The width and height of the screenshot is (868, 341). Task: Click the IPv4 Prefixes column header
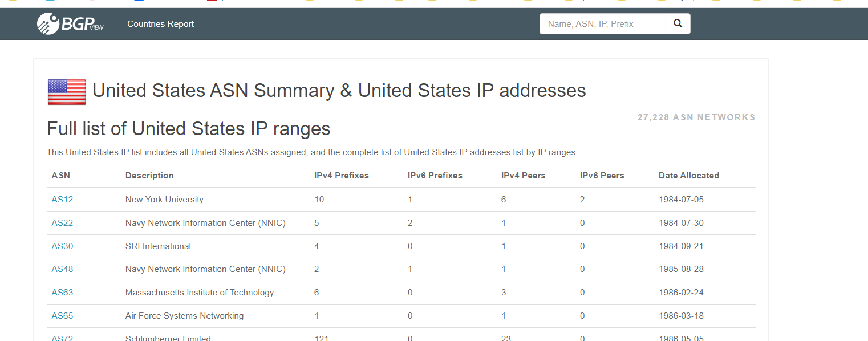(342, 176)
